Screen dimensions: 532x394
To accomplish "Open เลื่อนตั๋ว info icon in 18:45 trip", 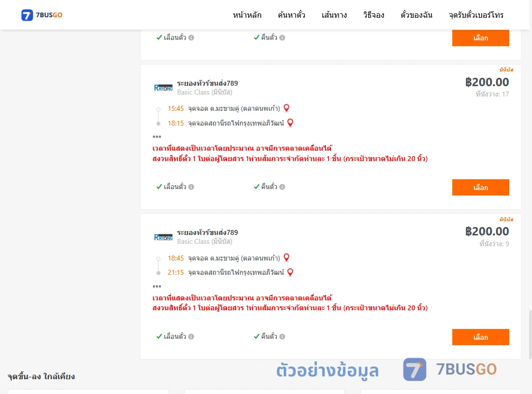I will tap(191, 337).
